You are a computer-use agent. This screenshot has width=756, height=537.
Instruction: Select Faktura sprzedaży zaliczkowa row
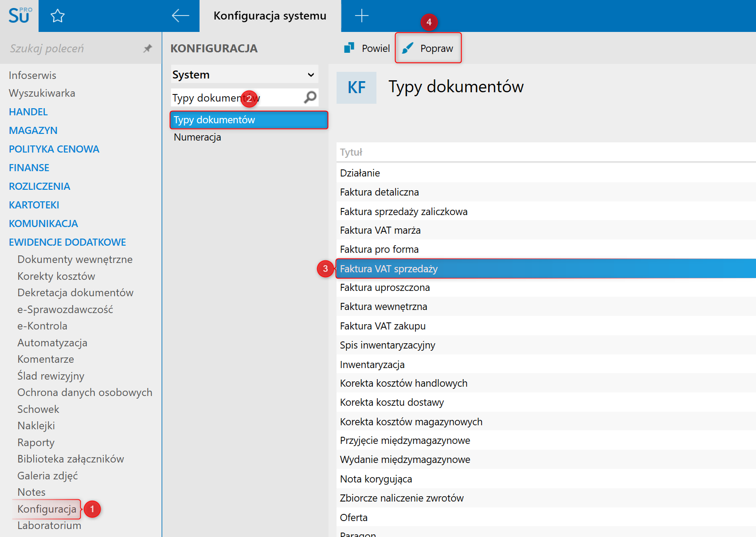pyautogui.click(x=546, y=212)
